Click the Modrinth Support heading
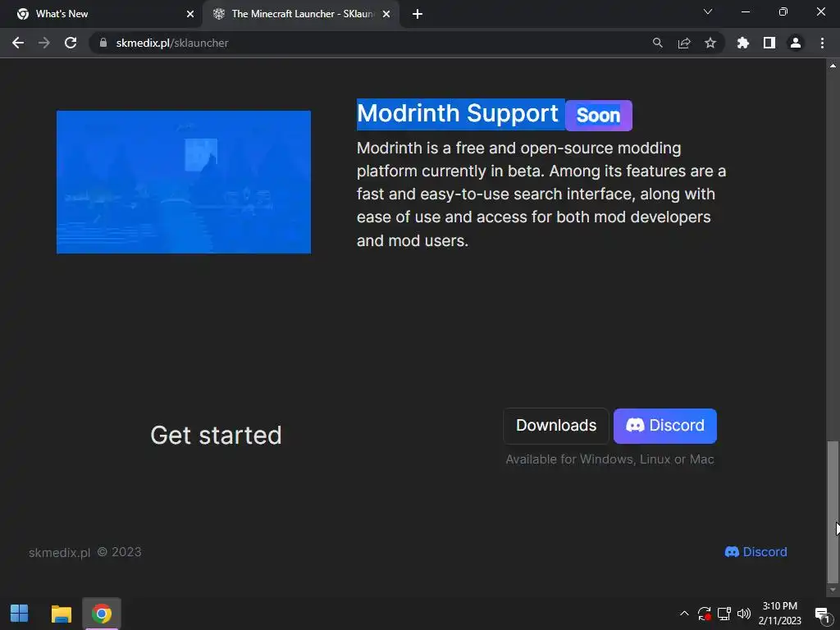This screenshot has height=630, width=840. (458, 113)
